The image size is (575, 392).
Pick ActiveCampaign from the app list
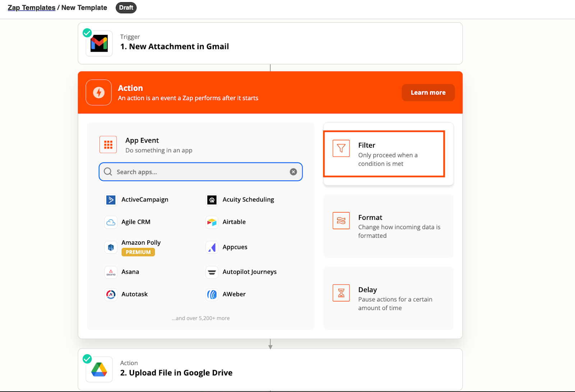point(144,200)
